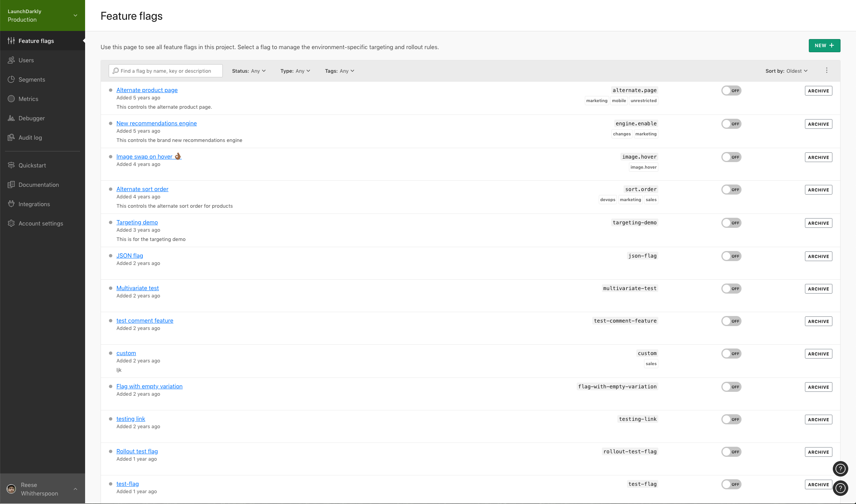The height and width of the screenshot is (504, 856).
Task: Open the Rollout test flag link
Action: click(x=137, y=451)
